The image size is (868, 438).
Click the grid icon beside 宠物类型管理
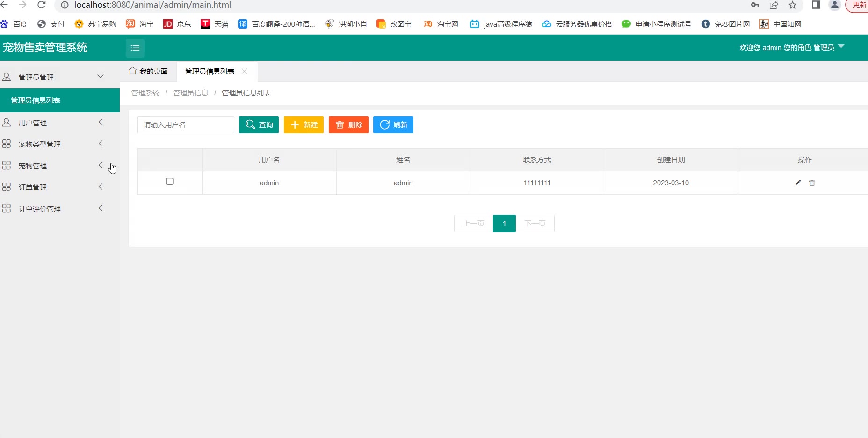7,144
